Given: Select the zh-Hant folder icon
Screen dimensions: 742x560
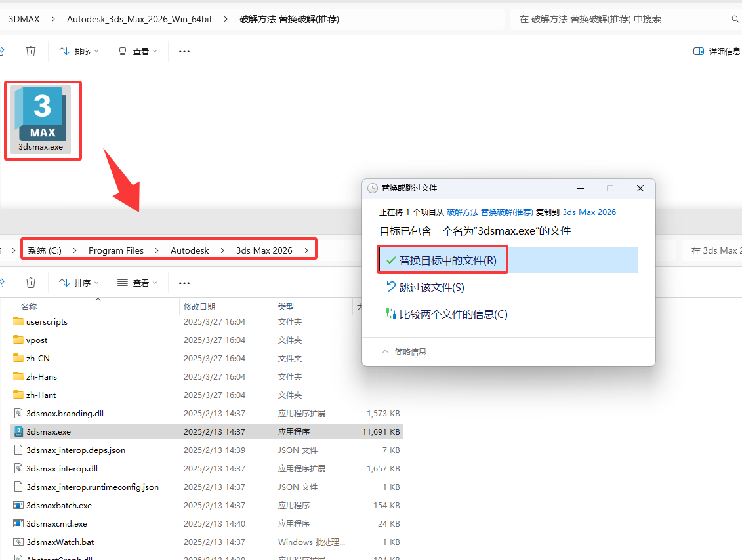Looking at the screenshot, I should click(18, 395).
